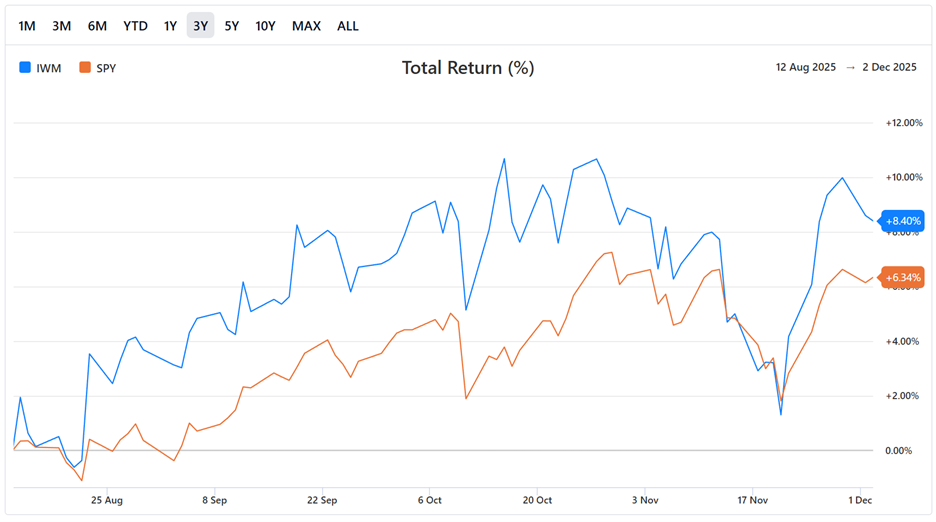Screen dimensions: 936x522
Task: Click start date 12 Aug 2025
Action: tap(807, 68)
